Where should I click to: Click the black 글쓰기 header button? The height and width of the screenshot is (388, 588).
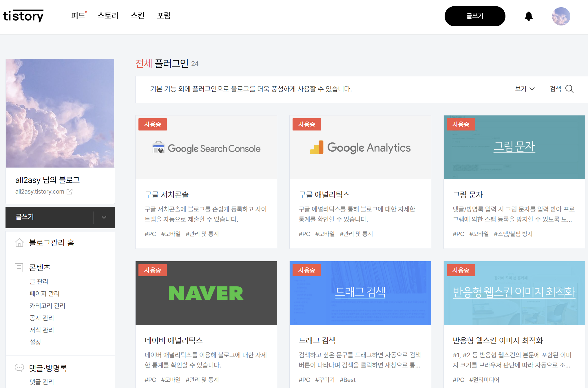click(475, 16)
